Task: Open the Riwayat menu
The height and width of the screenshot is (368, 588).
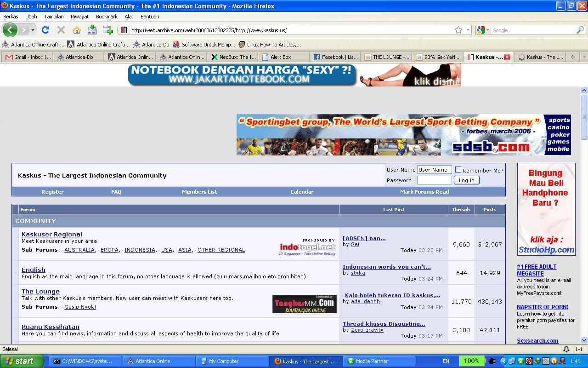Action: tap(79, 17)
